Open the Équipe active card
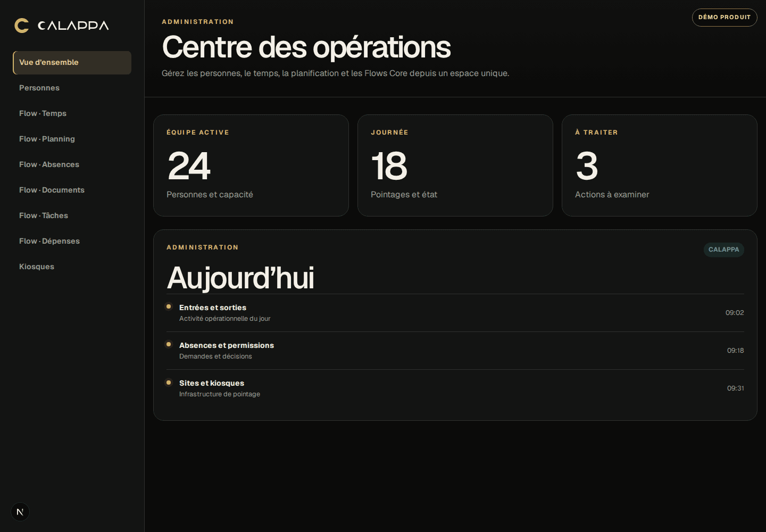This screenshot has height=532, width=766. (251, 165)
